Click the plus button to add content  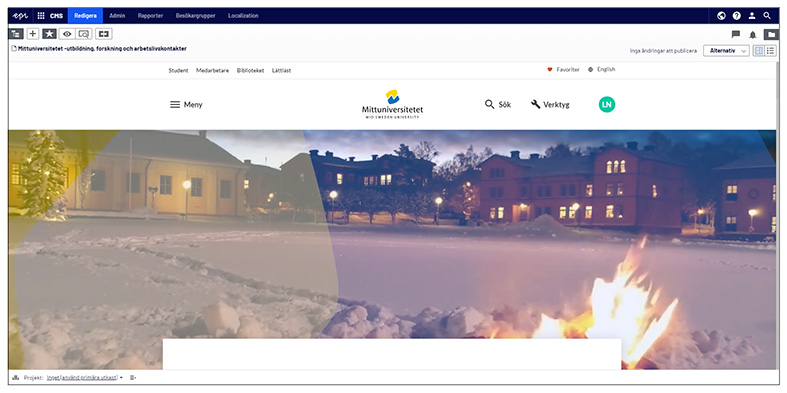coord(33,34)
